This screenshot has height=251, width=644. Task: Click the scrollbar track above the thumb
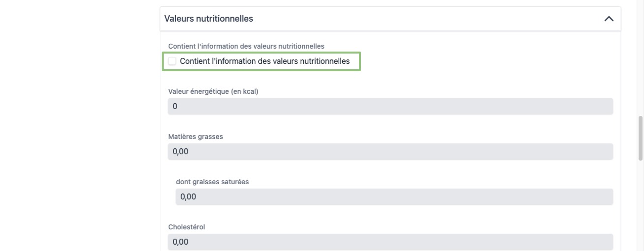click(640, 59)
